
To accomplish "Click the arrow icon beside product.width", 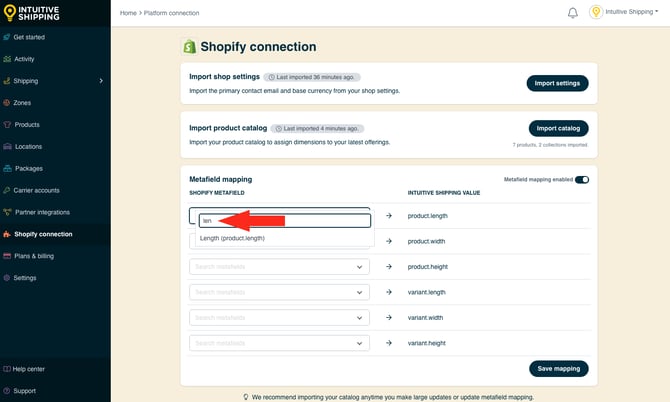I will pos(389,241).
